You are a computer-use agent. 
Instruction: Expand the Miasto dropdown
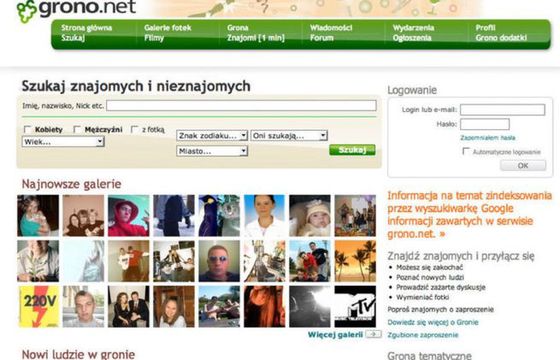pos(212,151)
